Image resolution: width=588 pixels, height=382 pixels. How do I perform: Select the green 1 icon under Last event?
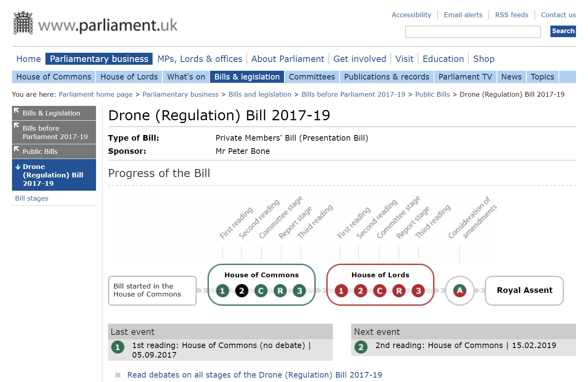[x=118, y=347]
